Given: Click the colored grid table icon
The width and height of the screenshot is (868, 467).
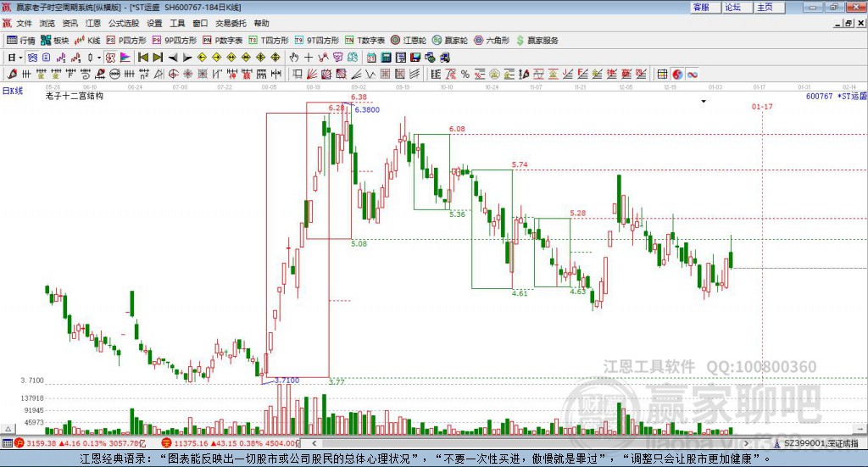Looking at the screenshot, I should pyautogui.click(x=661, y=74).
